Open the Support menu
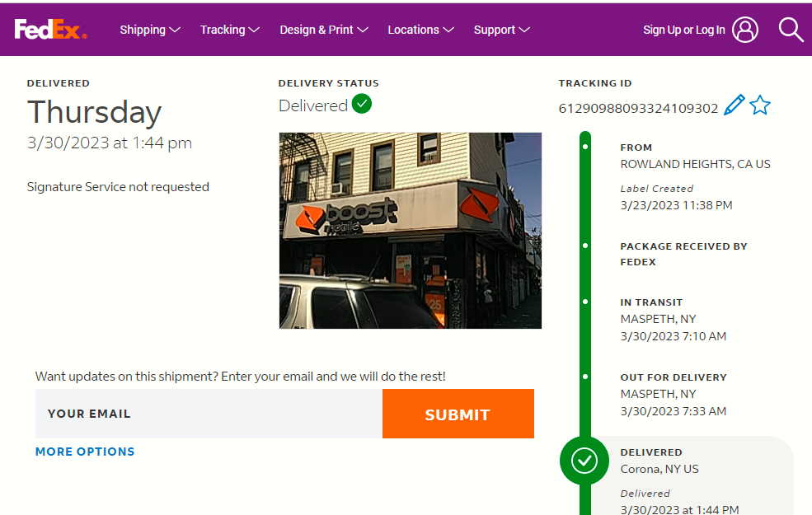Image resolution: width=812 pixels, height=515 pixels. tap(501, 30)
